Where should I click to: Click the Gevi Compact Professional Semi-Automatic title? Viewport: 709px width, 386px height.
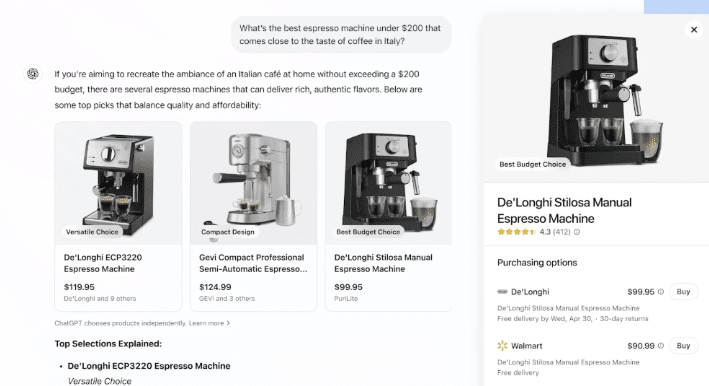(253, 263)
